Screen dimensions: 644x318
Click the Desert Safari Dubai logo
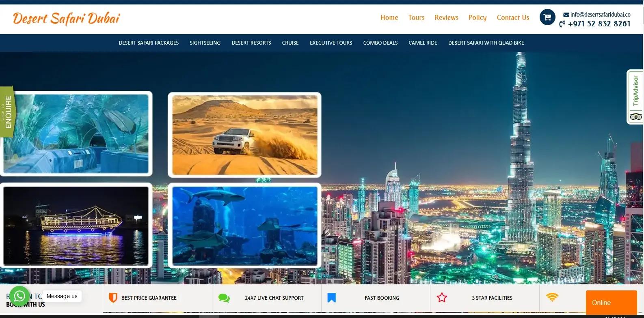(x=67, y=19)
